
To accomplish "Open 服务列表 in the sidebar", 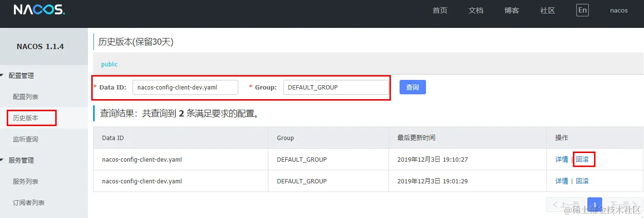I will coord(25,181).
